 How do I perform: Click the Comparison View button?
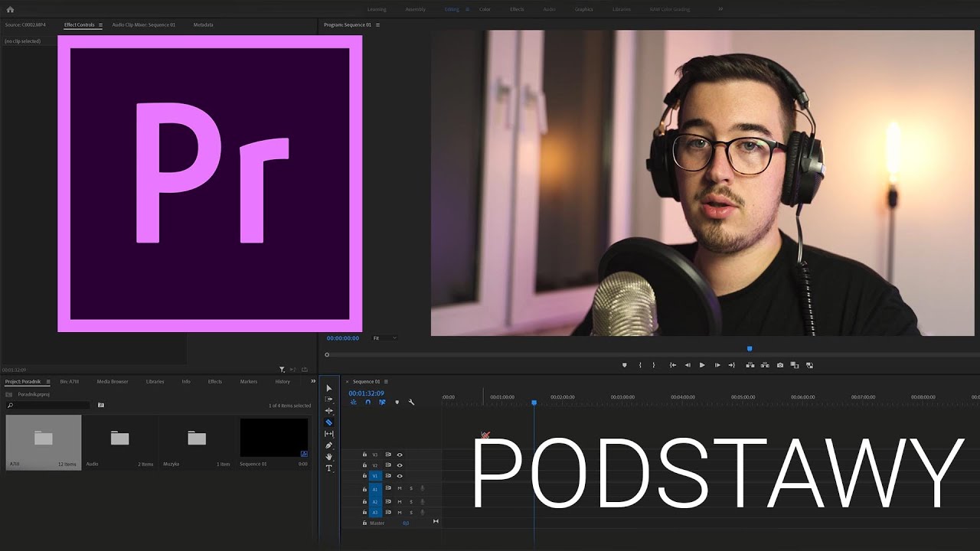tap(795, 365)
